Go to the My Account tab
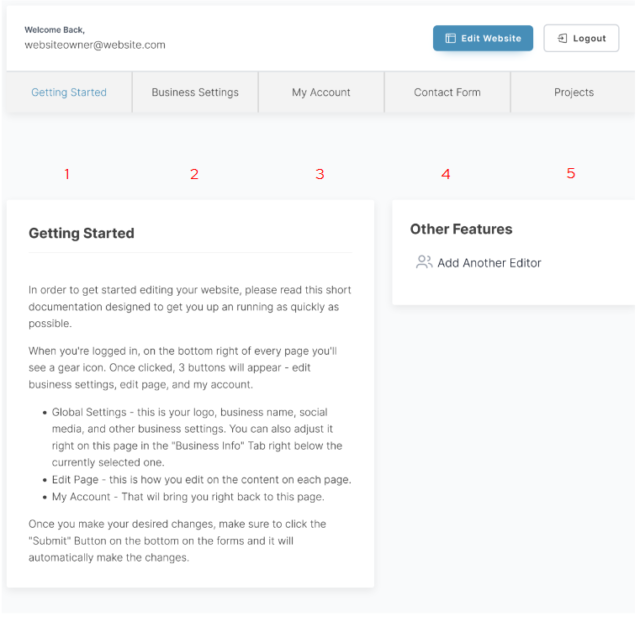The image size is (640, 617). [321, 92]
